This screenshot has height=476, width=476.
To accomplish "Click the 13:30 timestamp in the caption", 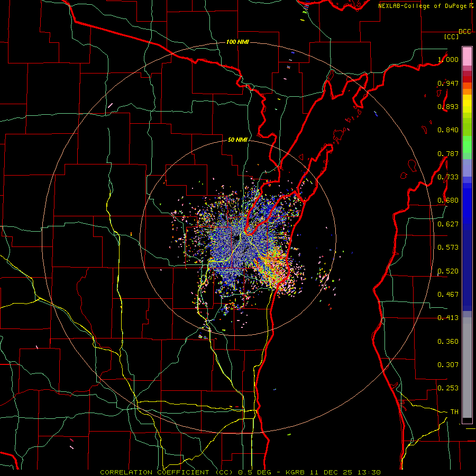I will (368, 472).
